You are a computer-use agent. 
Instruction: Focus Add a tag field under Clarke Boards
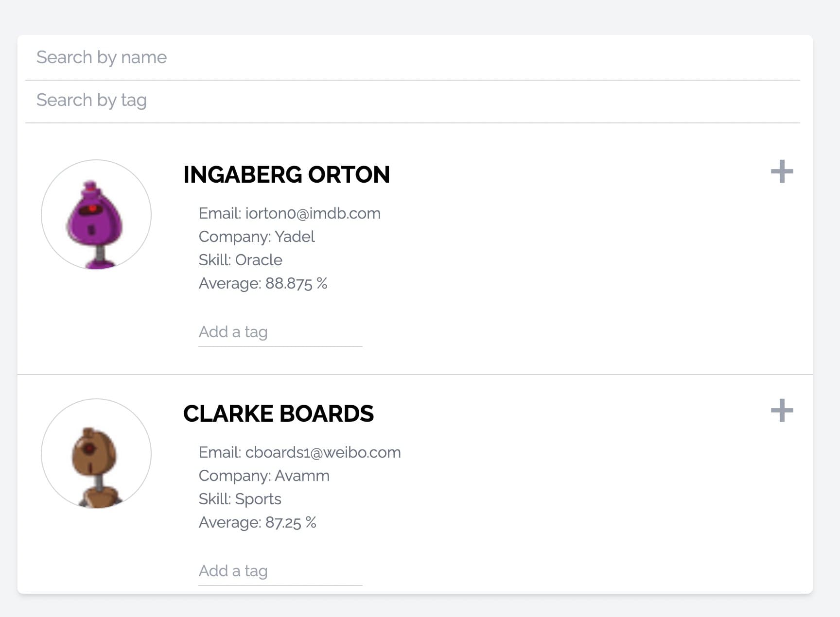pyautogui.click(x=280, y=571)
